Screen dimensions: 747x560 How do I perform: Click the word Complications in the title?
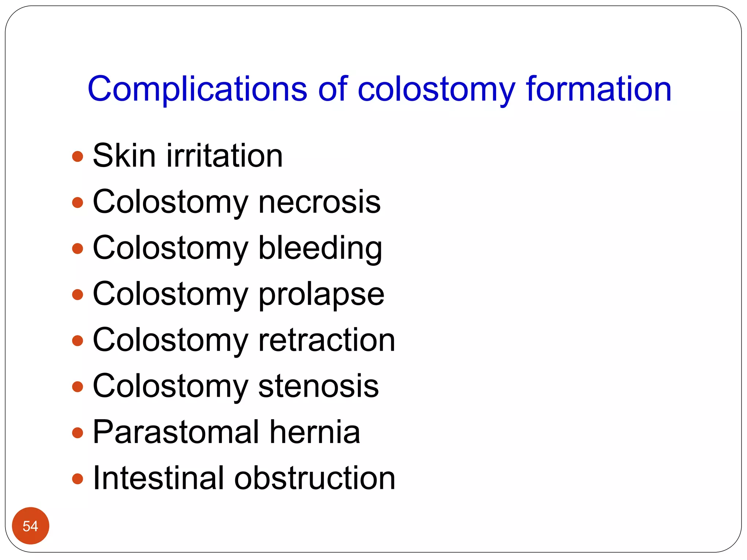tap(197, 90)
